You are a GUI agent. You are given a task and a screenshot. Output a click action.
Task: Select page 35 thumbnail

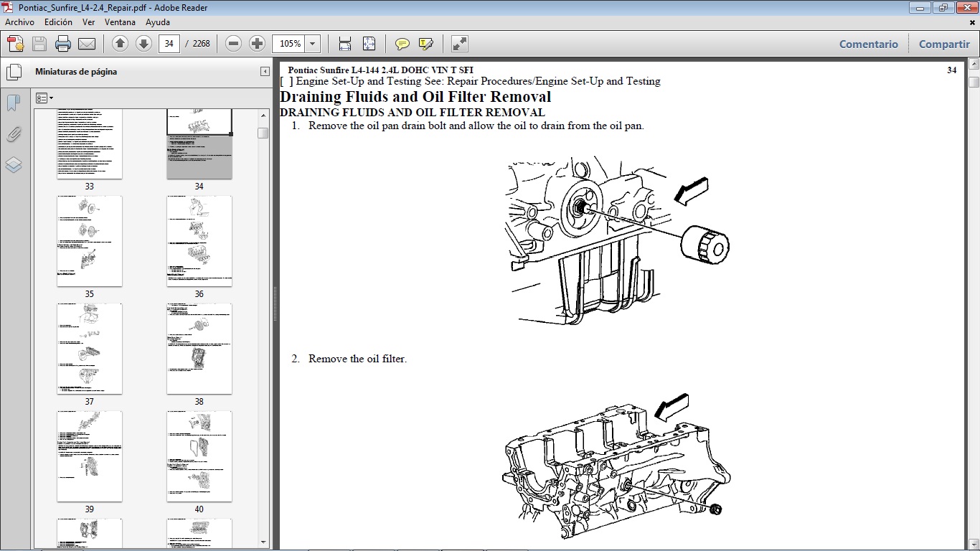[90, 241]
